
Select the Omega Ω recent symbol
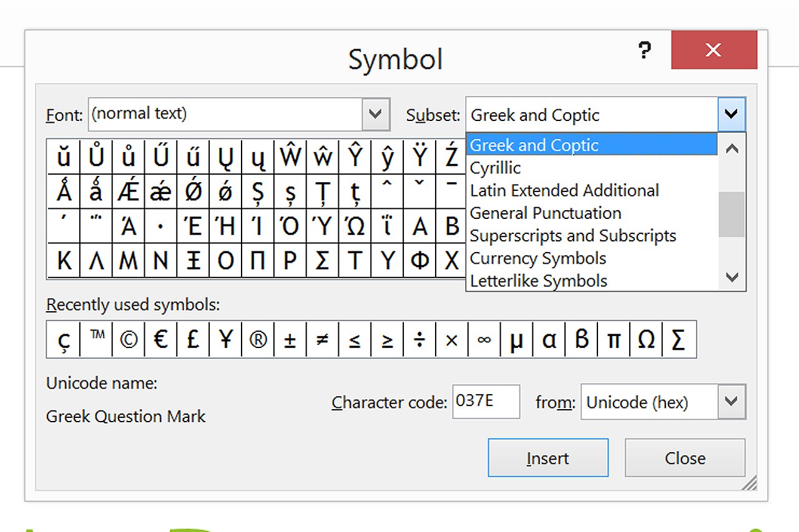pos(647,339)
